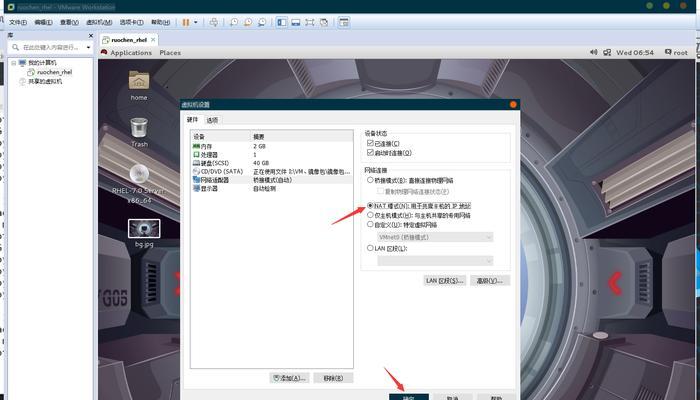Click the 添加(A)... add button

(289, 378)
